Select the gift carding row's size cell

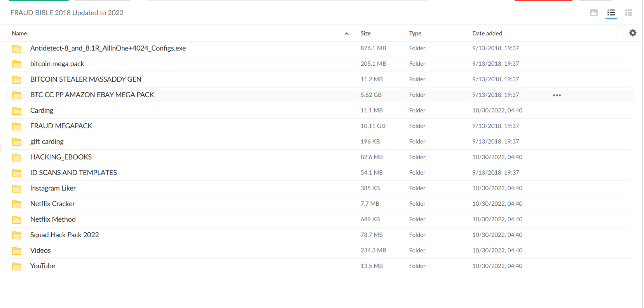coord(370,142)
